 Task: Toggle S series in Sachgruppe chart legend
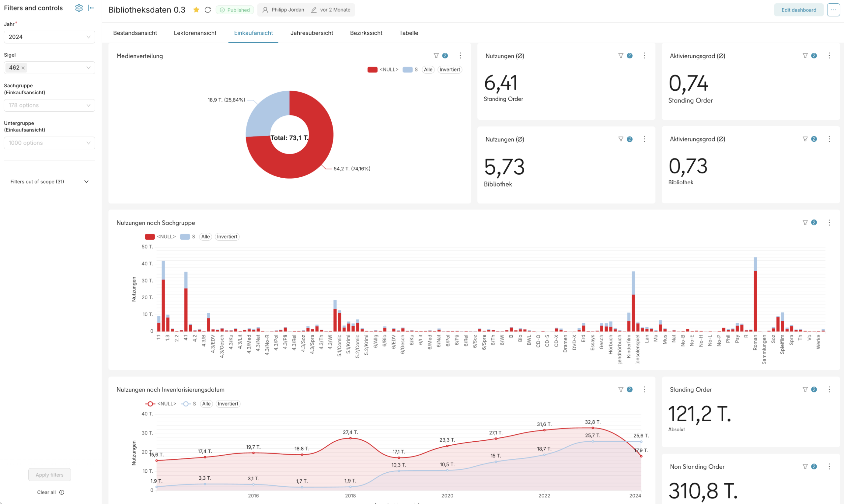[188, 237]
